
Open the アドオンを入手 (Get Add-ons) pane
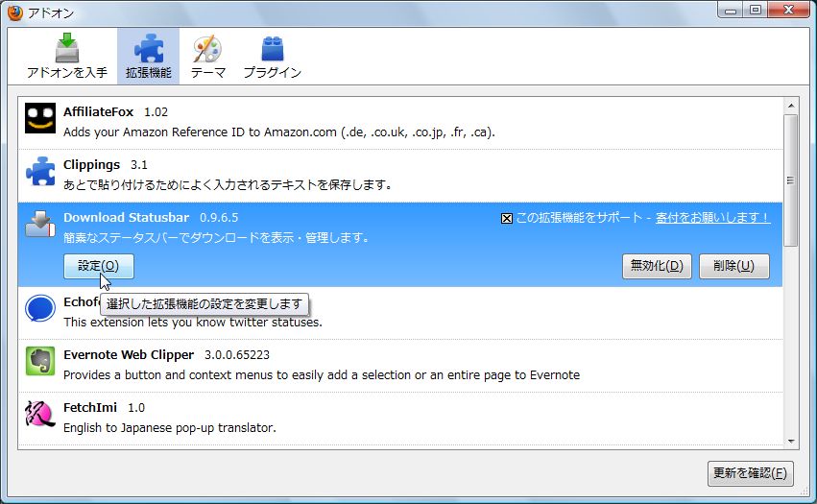tap(66, 57)
